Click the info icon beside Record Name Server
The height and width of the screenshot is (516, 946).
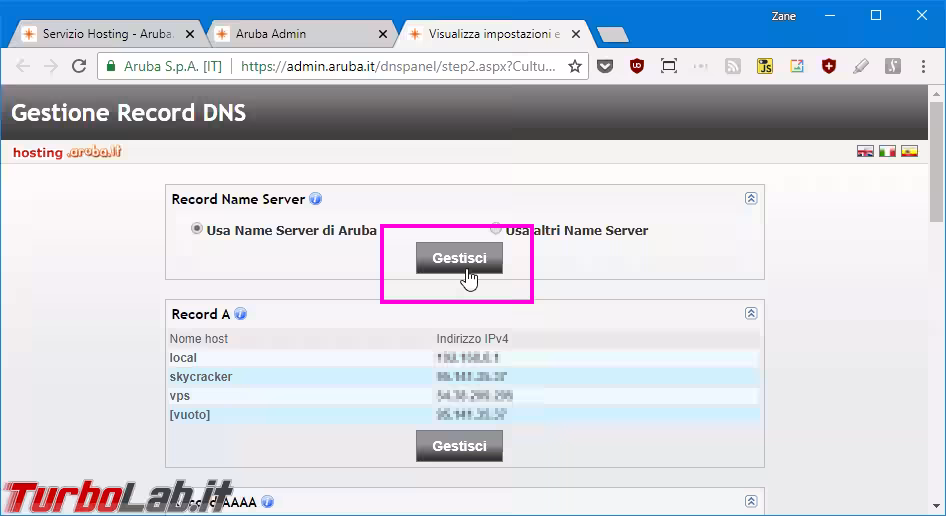(x=316, y=199)
